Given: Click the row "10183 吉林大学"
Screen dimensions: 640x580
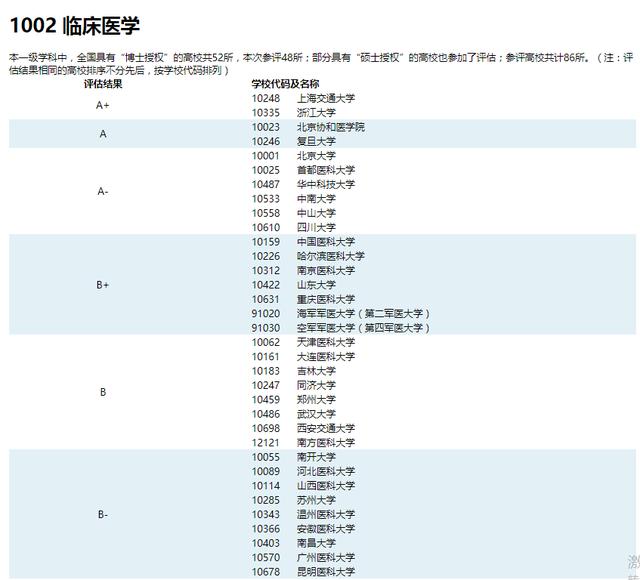Looking at the screenshot, I should point(294,371).
